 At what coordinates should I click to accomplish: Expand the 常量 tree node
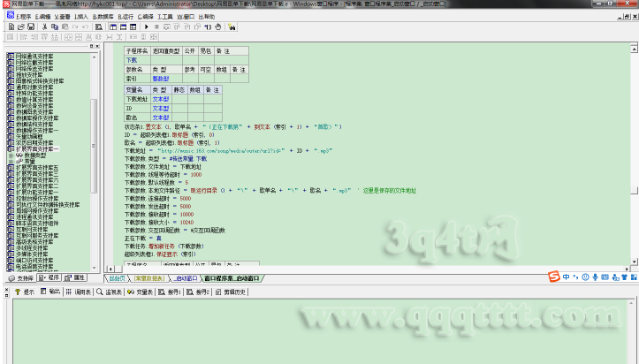11,162
